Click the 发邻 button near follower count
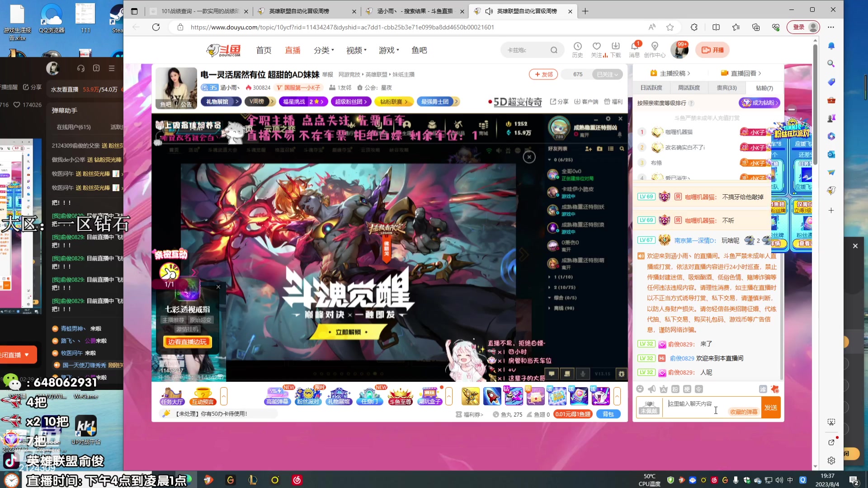 543,75
